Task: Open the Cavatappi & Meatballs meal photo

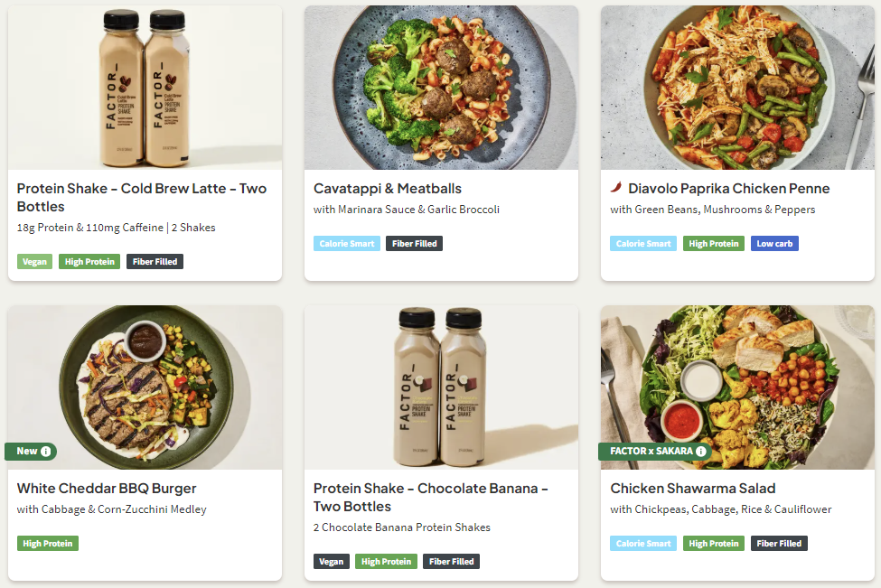Action: click(441, 88)
